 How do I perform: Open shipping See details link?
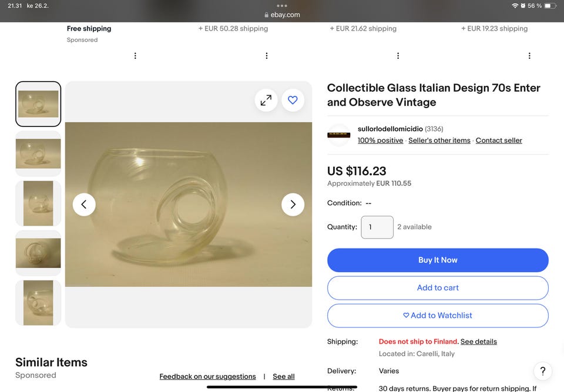click(479, 341)
